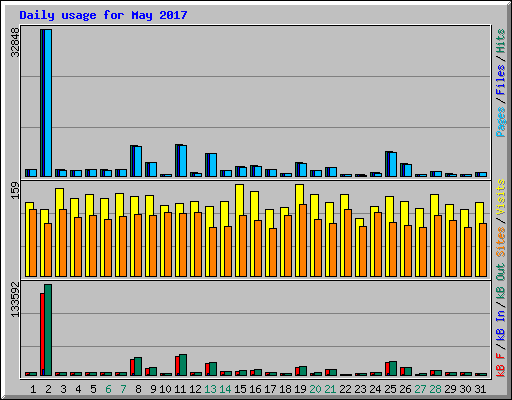Image resolution: width=512 pixels, height=400 pixels.
Task: Click the 32848 axis value label
Action: coord(15,42)
